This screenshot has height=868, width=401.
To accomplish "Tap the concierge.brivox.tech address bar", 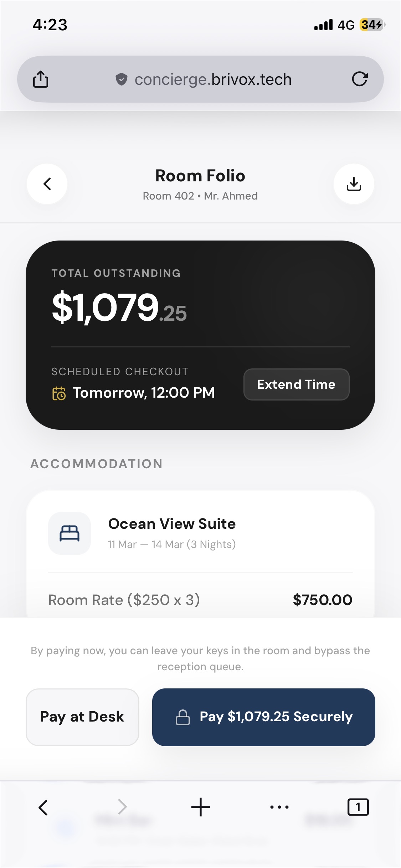I will [x=213, y=79].
